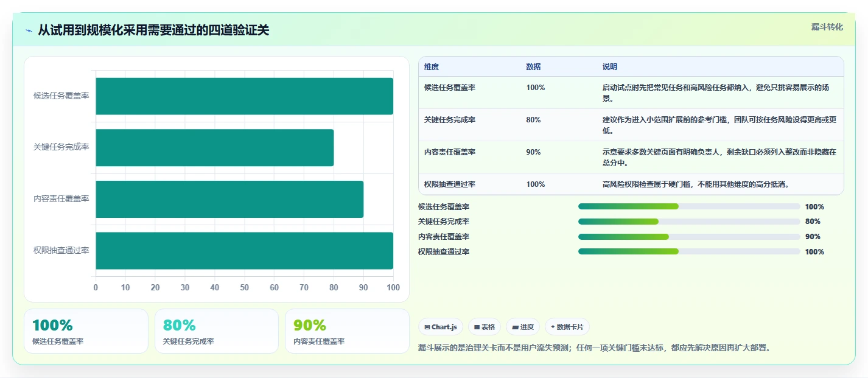The image size is (868, 378).
Task: Click the 关键任务完成率 progress bar
Action: [689, 222]
